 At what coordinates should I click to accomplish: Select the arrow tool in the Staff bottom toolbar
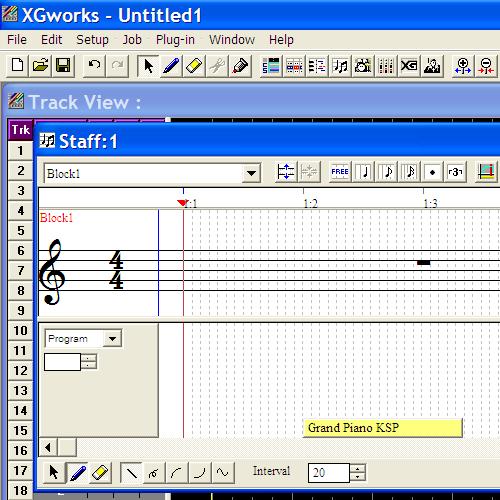click(54, 472)
